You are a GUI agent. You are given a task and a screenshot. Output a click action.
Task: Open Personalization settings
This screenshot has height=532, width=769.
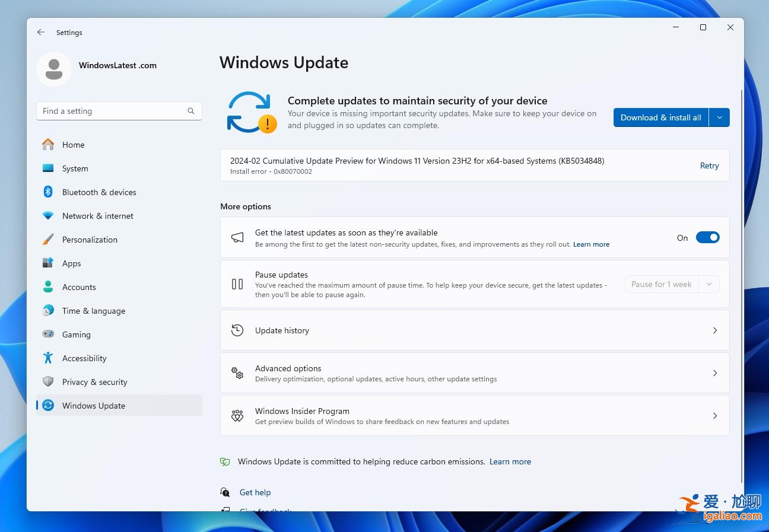[90, 240]
